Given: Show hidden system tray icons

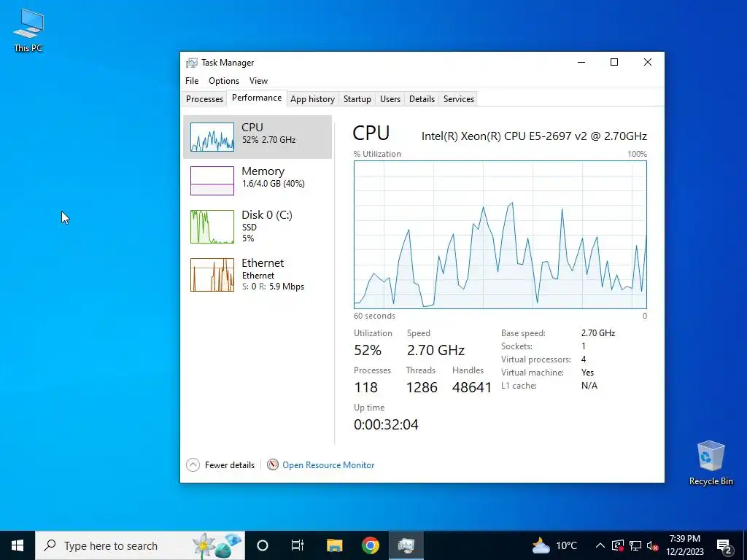Looking at the screenshot, I should point(600,545).
